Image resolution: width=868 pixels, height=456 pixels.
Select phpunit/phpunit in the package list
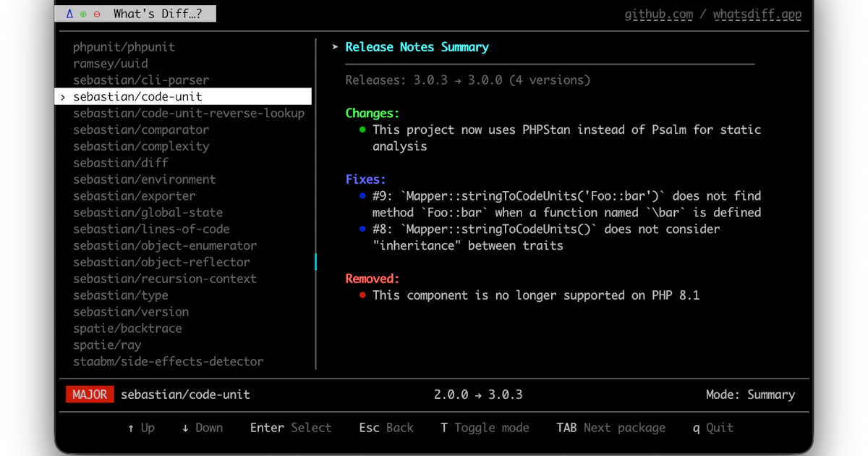click(124, 47)
